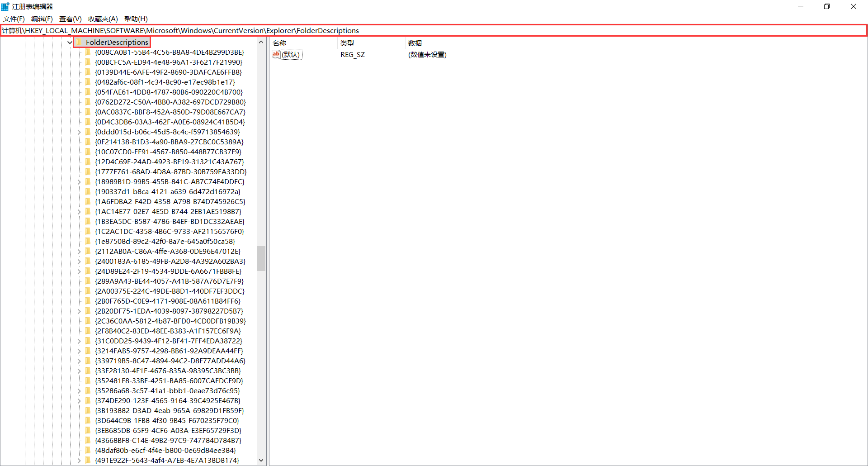Click the {10C07CD0-EF91-4567-B850-448B77CB37F9} key icon
The width and height of the screenshot is (868, 466).
coord(88,152)
